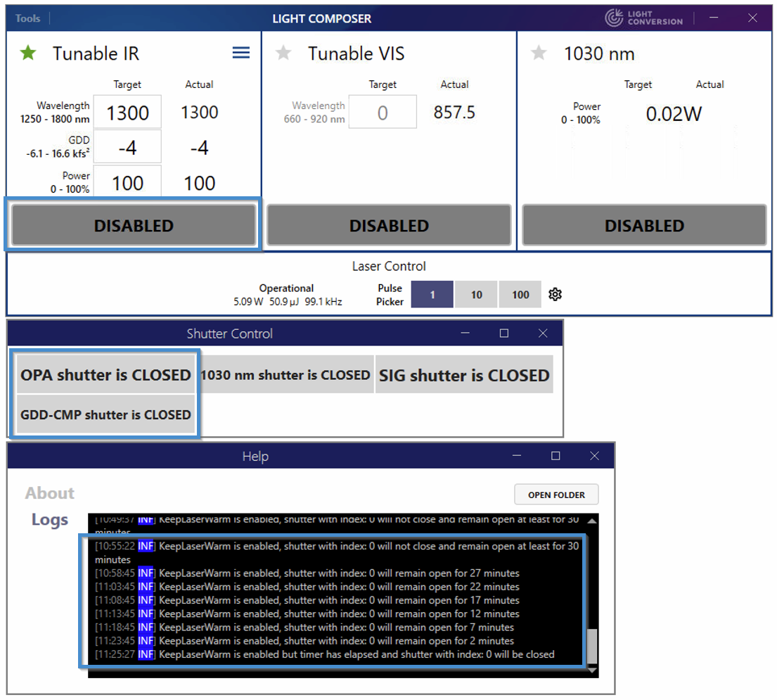Enable the Tunable VIS output
The image size is (777, 700).
pyautogui.click(x=389, y=226)
